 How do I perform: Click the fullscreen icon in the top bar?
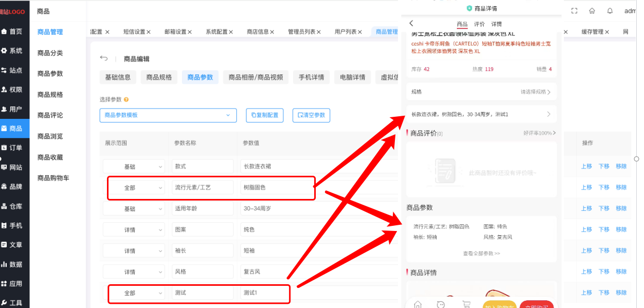tap(574, 11)
